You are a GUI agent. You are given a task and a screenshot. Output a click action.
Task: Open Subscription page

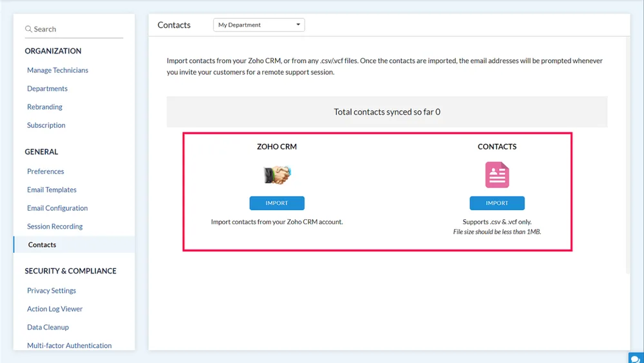click(x=46, y=125)
